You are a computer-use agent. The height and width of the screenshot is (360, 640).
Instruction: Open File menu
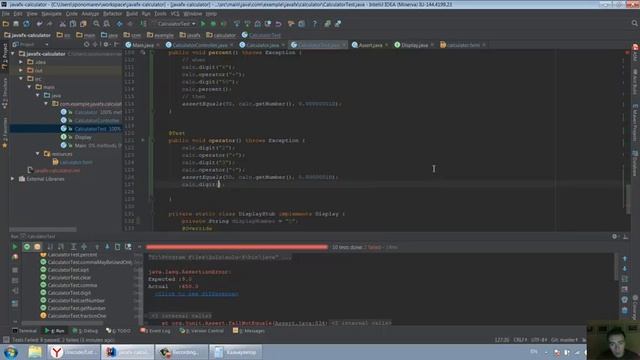6,13
